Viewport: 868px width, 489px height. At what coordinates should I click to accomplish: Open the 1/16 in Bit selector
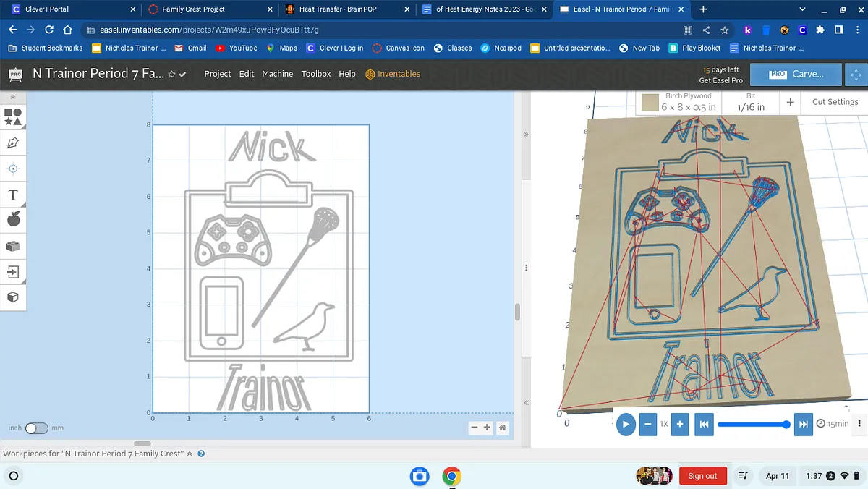point(751,102)
